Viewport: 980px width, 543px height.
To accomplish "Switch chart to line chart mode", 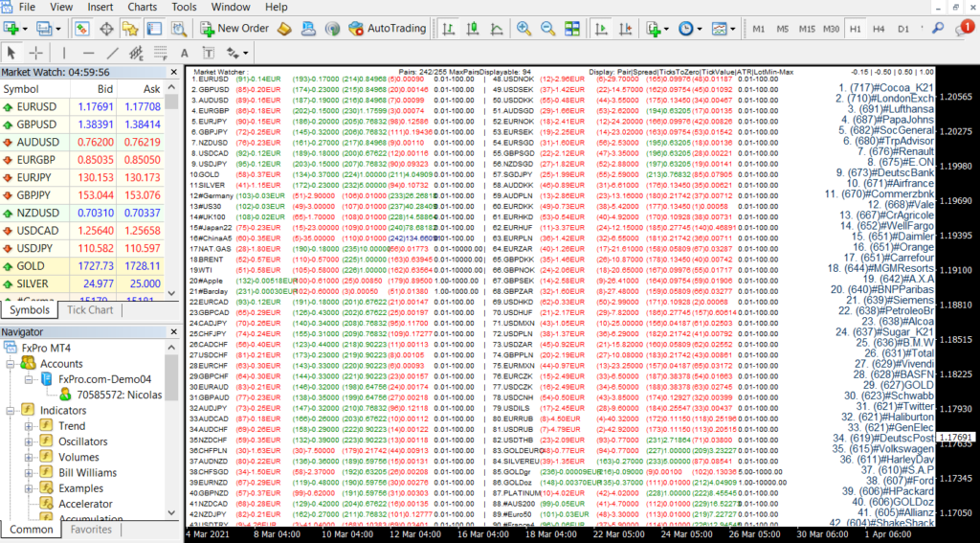I will tap(497, 28).
